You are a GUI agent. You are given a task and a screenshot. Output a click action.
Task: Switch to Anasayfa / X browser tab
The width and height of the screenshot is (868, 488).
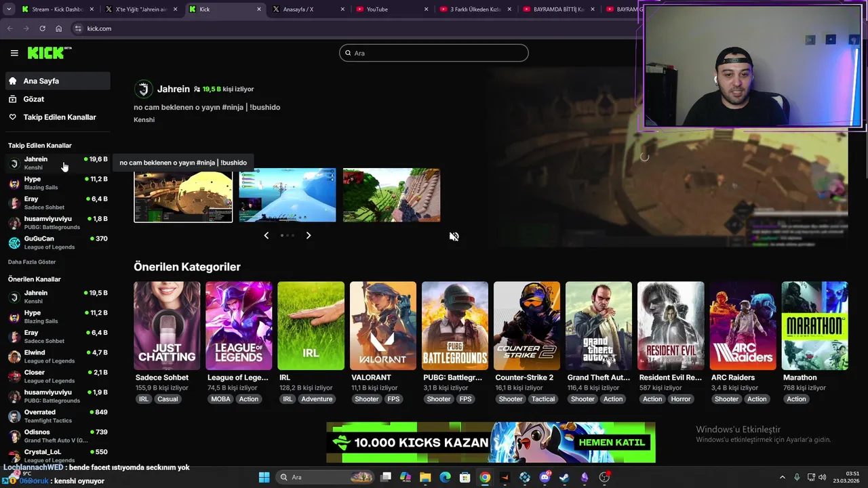[309, 9]
